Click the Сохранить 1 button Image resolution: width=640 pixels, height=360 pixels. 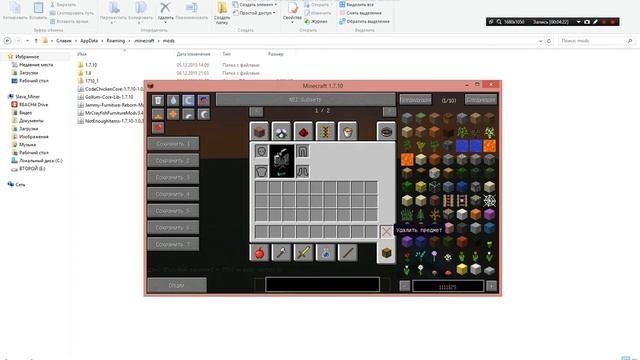173,144
